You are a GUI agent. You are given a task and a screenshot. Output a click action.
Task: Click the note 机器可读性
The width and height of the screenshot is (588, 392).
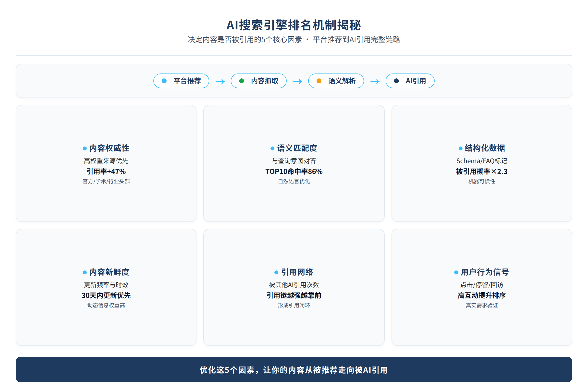pyautogui.click(x=482, y=181)
